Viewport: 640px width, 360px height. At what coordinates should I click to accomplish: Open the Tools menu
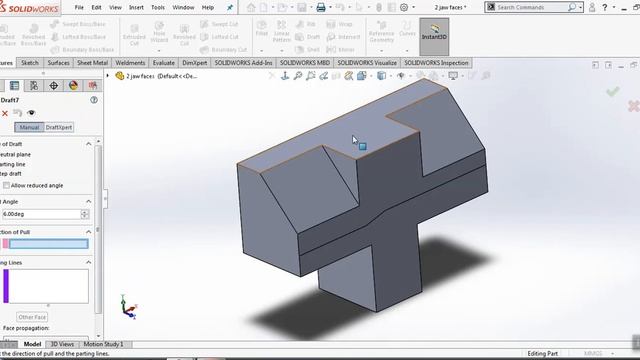tap(158, 7)
